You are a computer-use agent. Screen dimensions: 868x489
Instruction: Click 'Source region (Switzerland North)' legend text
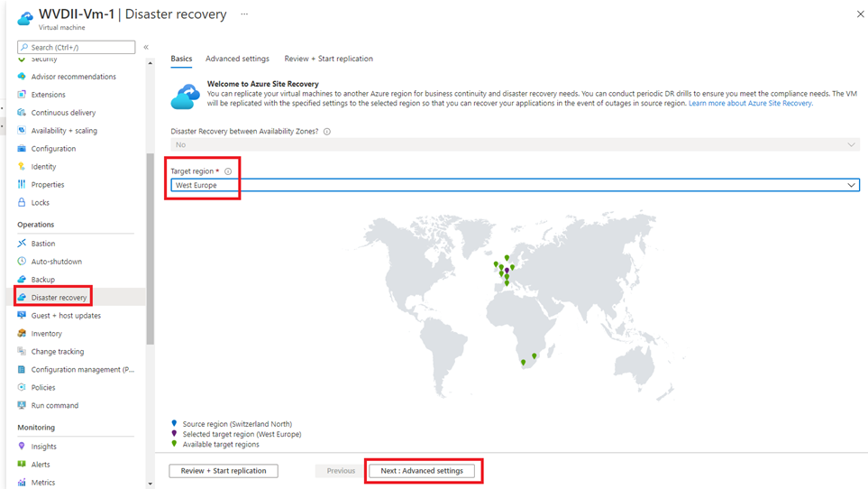(x=237, y=424)
